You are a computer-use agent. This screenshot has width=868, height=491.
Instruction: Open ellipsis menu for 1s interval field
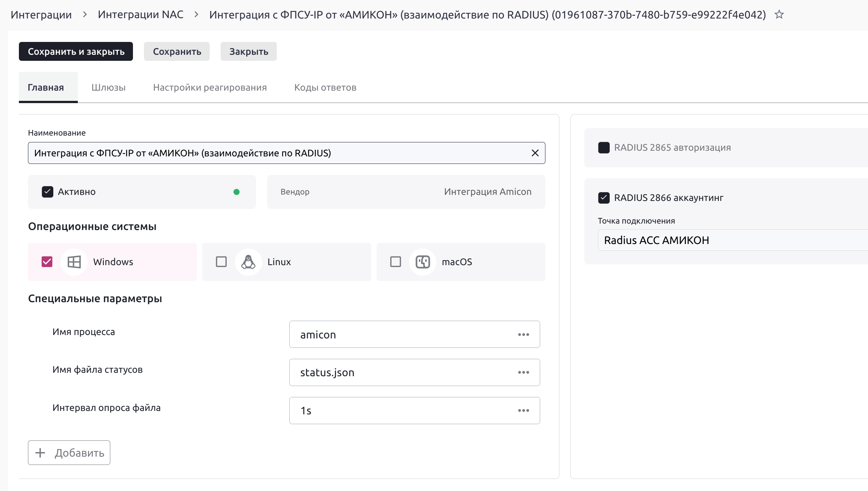click(x=523, y=411)
